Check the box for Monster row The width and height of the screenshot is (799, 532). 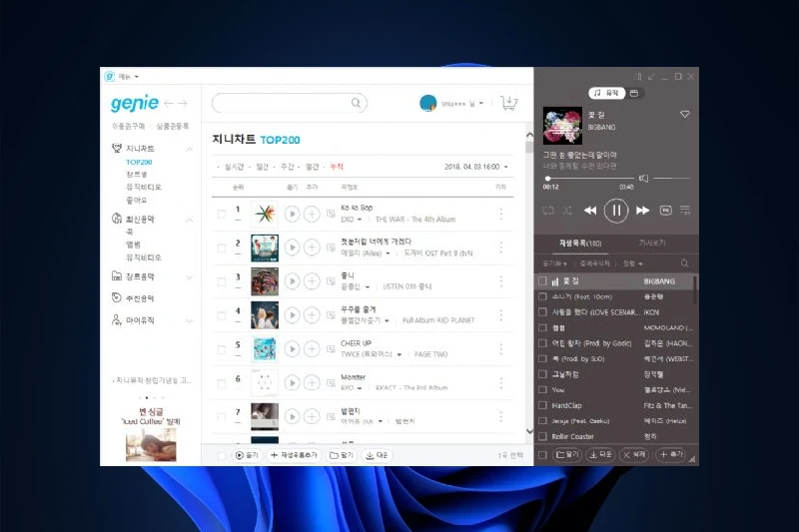tap(221, 383)
